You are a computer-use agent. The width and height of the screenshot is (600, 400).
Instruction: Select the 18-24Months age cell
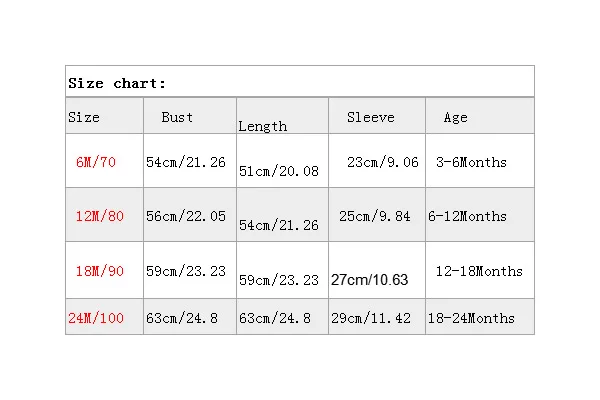coord(471,318)
